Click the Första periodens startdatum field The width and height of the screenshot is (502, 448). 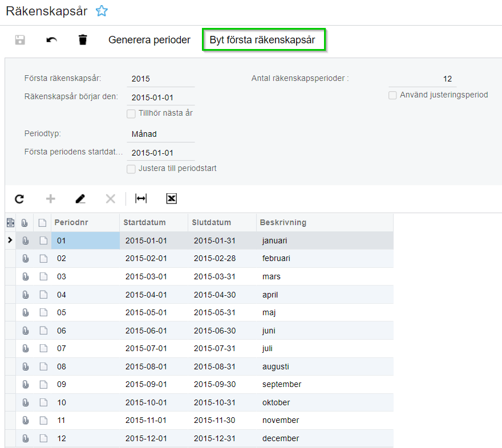tap(161, 153)
